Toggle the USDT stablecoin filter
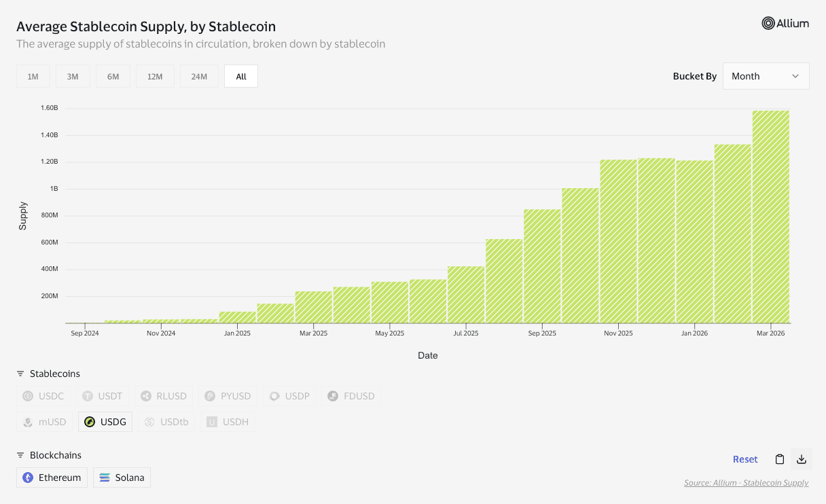826x504 pixels. pyautogui.click(x=103, y=396)
